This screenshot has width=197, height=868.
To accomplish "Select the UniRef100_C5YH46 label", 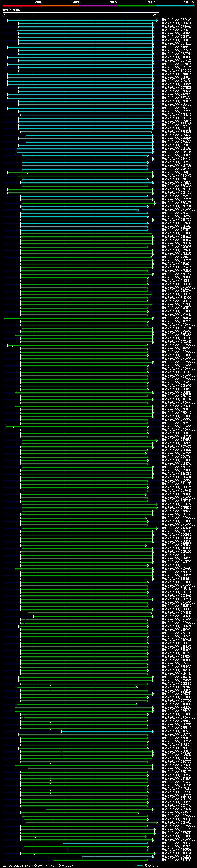I will [x=177, y=64].
